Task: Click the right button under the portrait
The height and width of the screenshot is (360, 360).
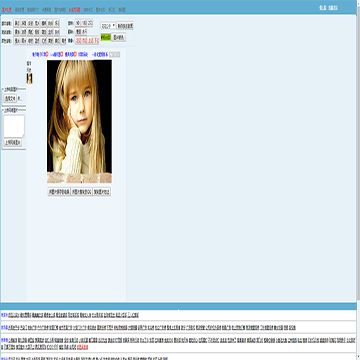Action: click(102, 192)
